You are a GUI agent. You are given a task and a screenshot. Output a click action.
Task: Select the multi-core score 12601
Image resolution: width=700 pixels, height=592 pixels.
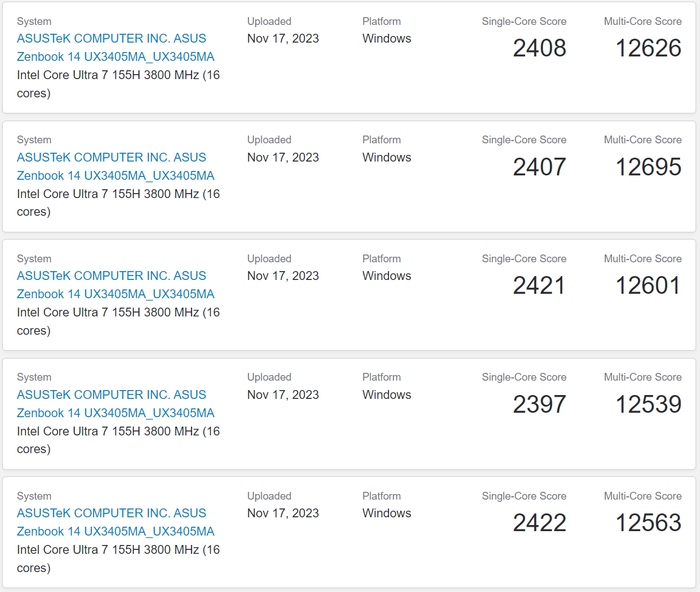pos(648,285)
